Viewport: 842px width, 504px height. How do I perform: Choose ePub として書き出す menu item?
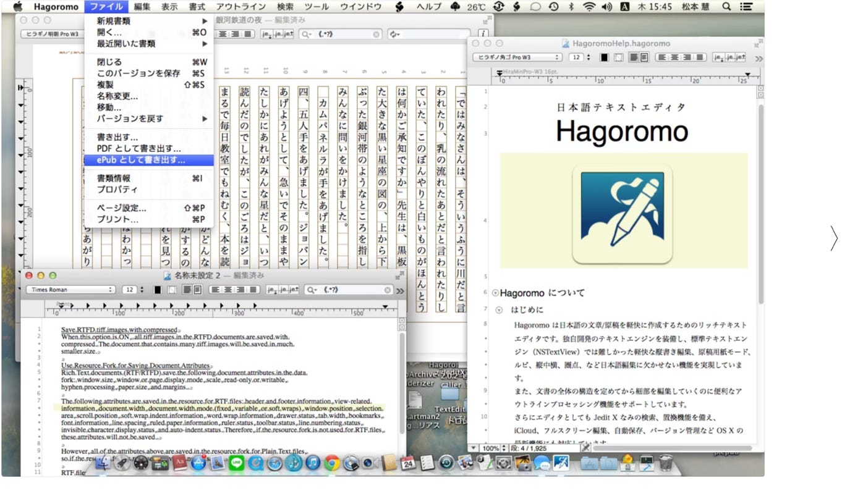pyautogui.click(x=149, y=160)
